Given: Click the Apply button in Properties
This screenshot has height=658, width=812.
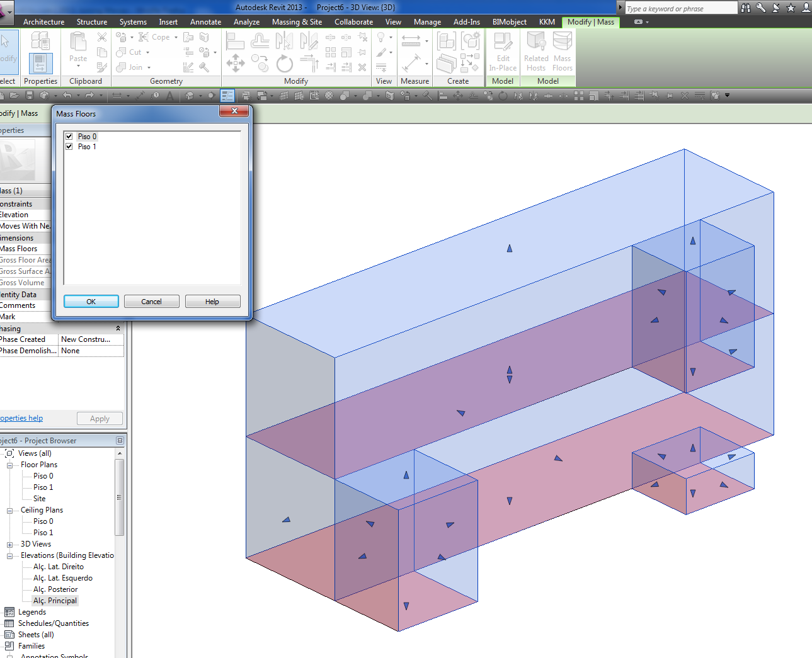Looking at the screenshot, I should pyautogui.click(x=100, y=419).
